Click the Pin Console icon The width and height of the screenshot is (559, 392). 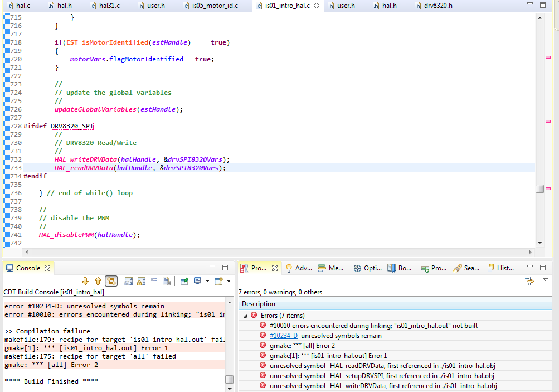pyautogui.click(x=184, y=282)
